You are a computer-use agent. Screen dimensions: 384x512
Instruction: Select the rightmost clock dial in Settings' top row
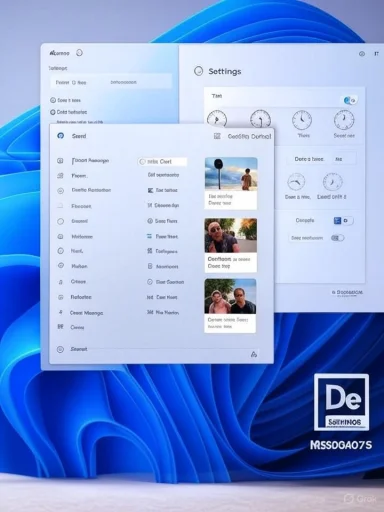point(344,120)
